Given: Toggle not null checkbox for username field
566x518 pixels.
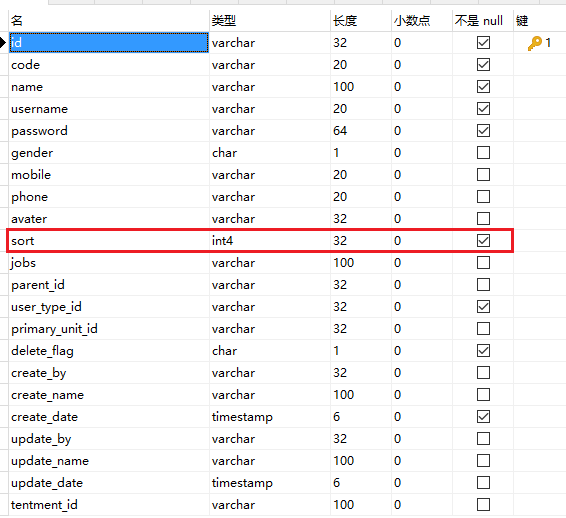Looking at the screenshot, I should 483,109.
